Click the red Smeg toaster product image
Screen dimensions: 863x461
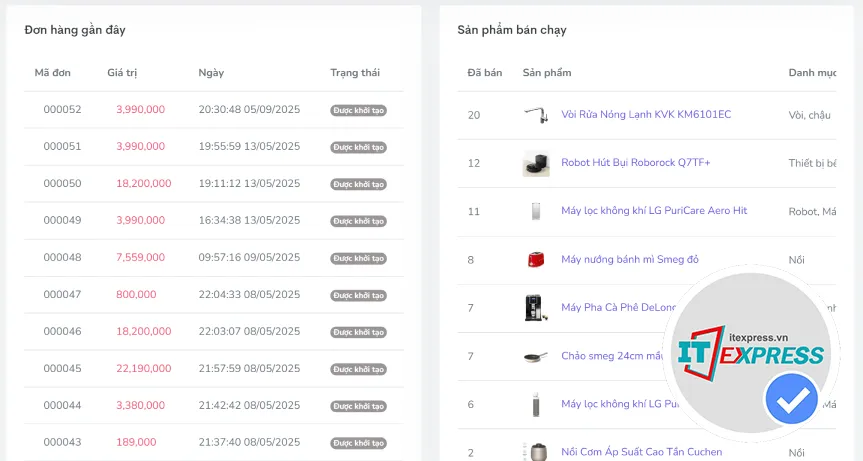(536, 260)
